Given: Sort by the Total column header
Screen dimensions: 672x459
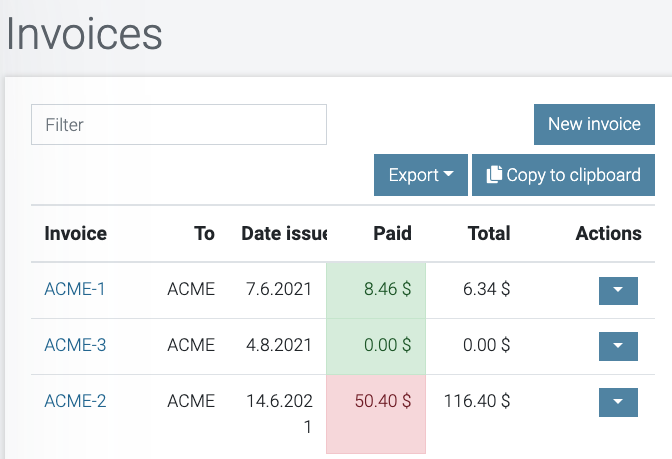Looking at the screenshot, I should coord(489,234).
